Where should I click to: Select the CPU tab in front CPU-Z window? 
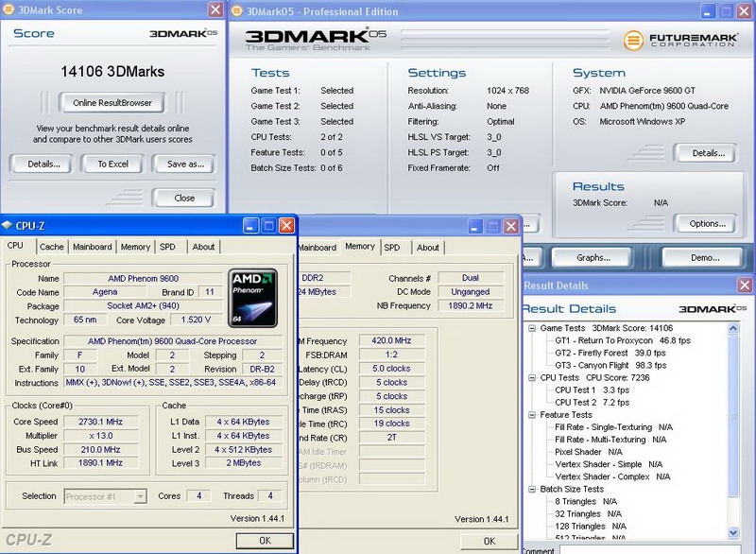[15, 246]
